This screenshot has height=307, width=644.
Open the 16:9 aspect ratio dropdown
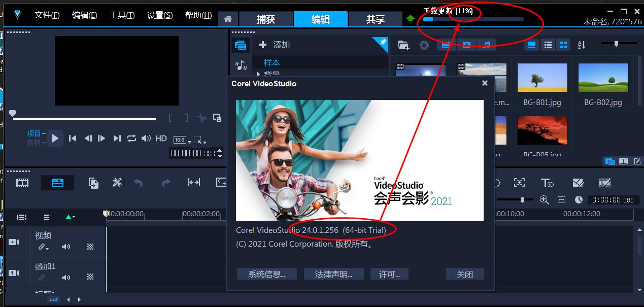pos(181,140)
